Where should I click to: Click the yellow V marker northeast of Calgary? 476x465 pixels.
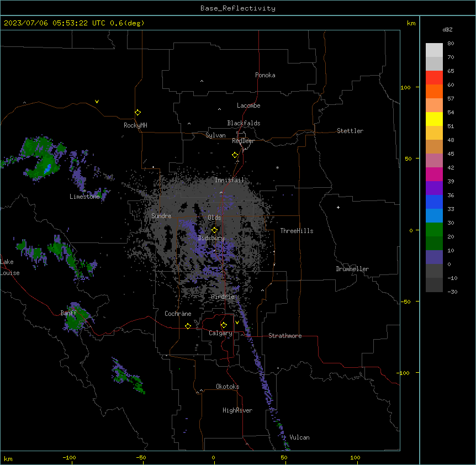tap(237, 323)
